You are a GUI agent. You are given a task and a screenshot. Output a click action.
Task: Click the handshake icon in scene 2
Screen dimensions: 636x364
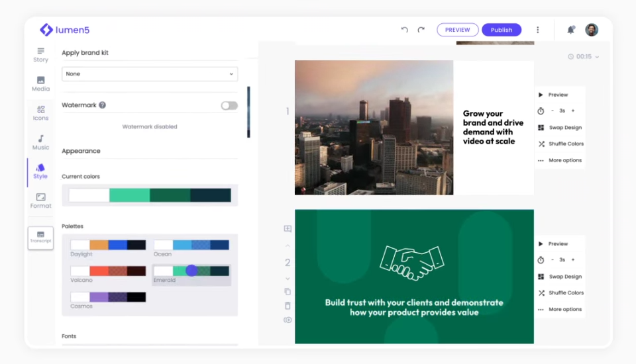click(411, 263)
